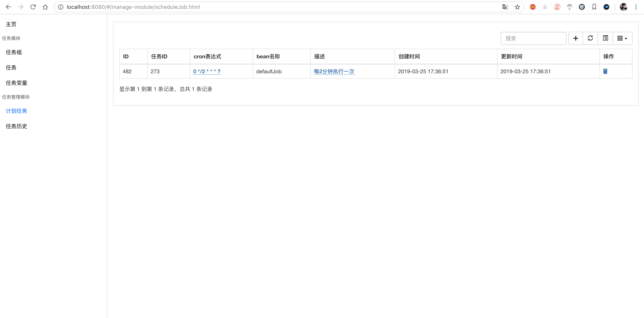Image resolution: width=644 pixels, height=318 pixels.
Task: Click the plus add-record icon
Action: point(576,38)
